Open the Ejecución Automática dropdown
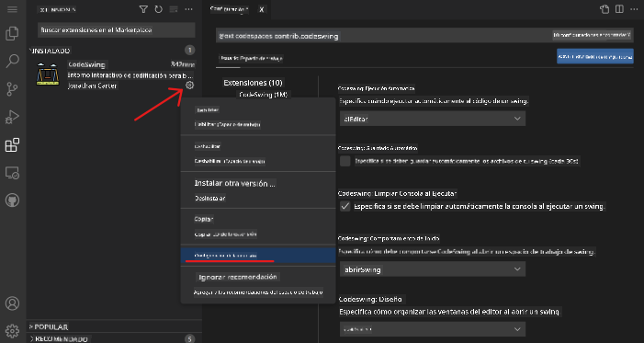The width and height of the screenshot is (644, 343). (433, 119)
